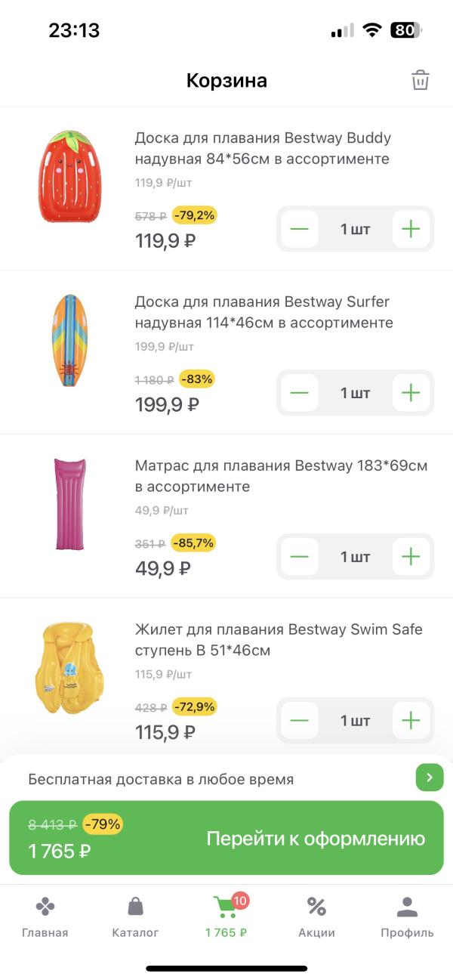
Task: Increase Bestway Buddy board quantity with plus
Action: coord(411,229)
